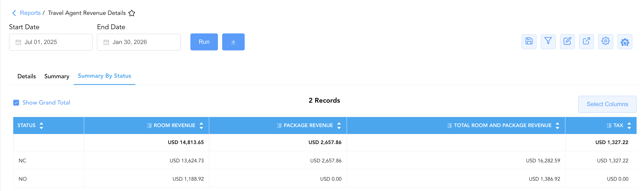
Task: Click calendar icon in Start Date field
Action: tap(18, 42)
